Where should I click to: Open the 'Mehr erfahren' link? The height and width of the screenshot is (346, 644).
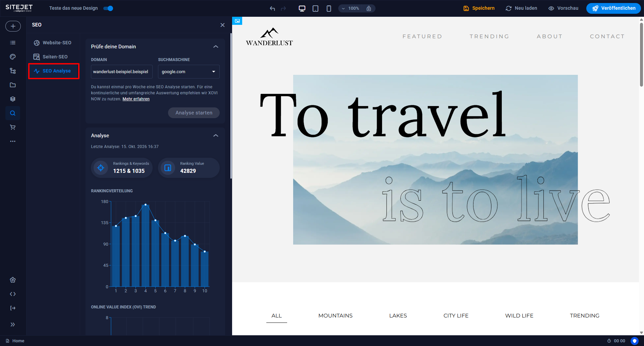point(136,99)
